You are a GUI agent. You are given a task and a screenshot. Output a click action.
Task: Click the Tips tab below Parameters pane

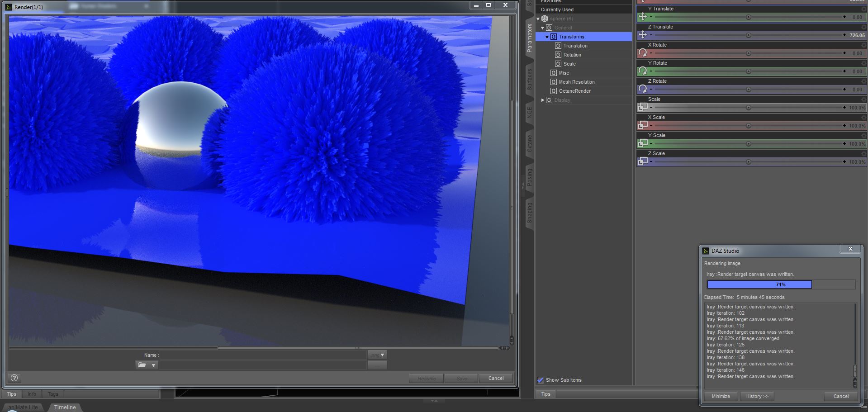(546, 394)
